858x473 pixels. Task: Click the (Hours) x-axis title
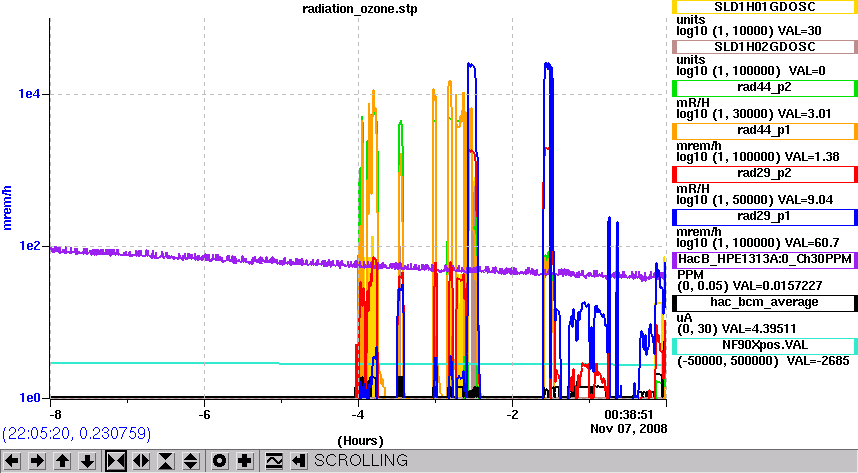(x=360, y=441)
